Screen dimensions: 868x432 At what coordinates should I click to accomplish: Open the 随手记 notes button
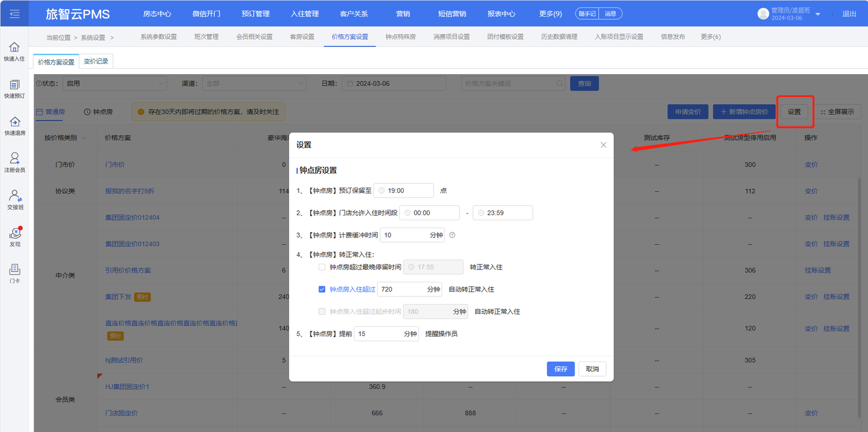click(587, 14)
